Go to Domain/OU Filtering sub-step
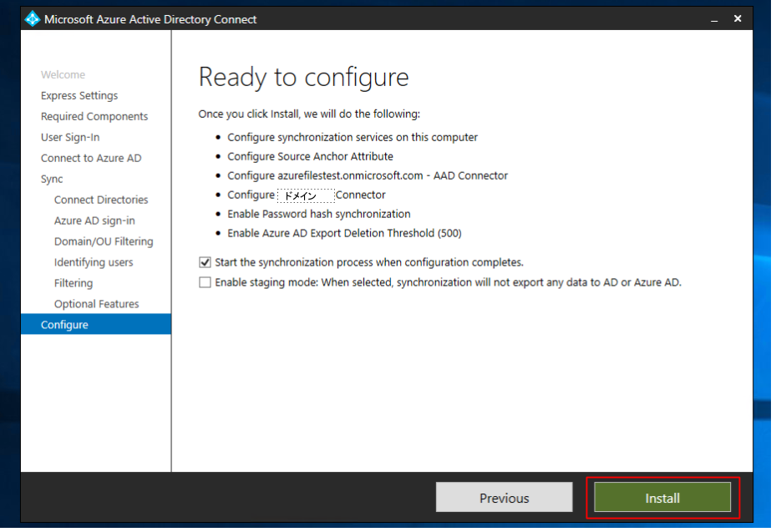Screen dimensions: 776x532 [104, 241]
